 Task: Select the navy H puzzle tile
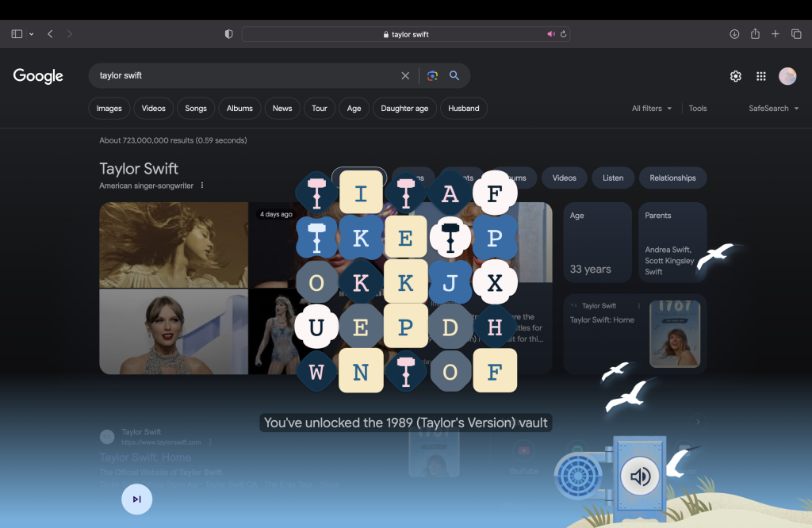pos(495,327)
